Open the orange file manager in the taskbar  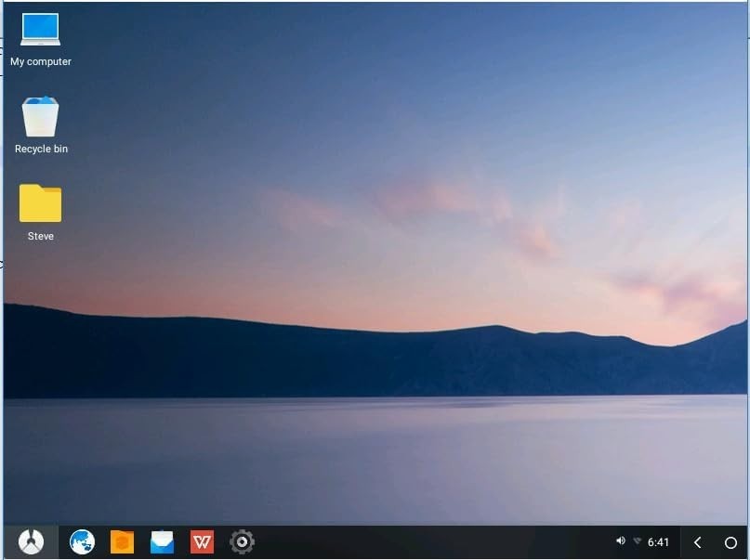tap(122, 541)
